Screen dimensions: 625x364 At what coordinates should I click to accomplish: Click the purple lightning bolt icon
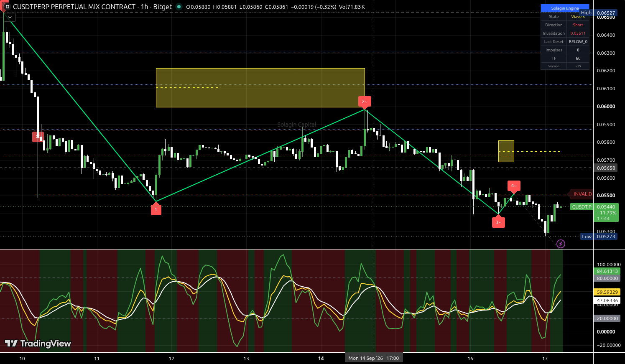point(561,244)
